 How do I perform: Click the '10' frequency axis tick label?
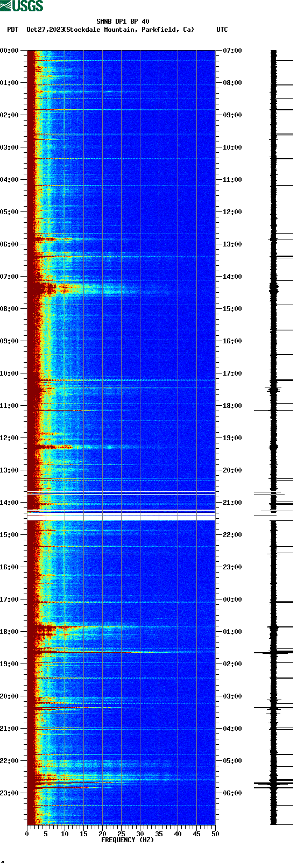tap(65, 834)
